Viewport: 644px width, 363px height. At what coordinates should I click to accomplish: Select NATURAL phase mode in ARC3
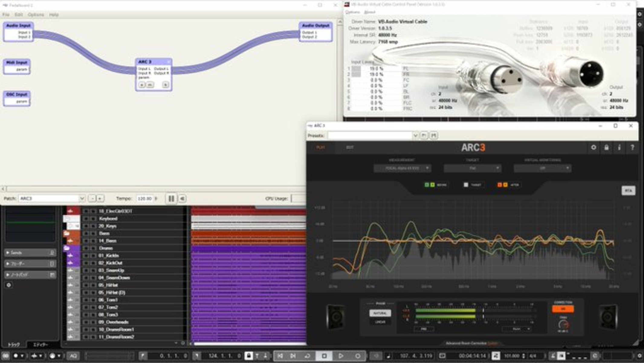click(x=380, y=313)
